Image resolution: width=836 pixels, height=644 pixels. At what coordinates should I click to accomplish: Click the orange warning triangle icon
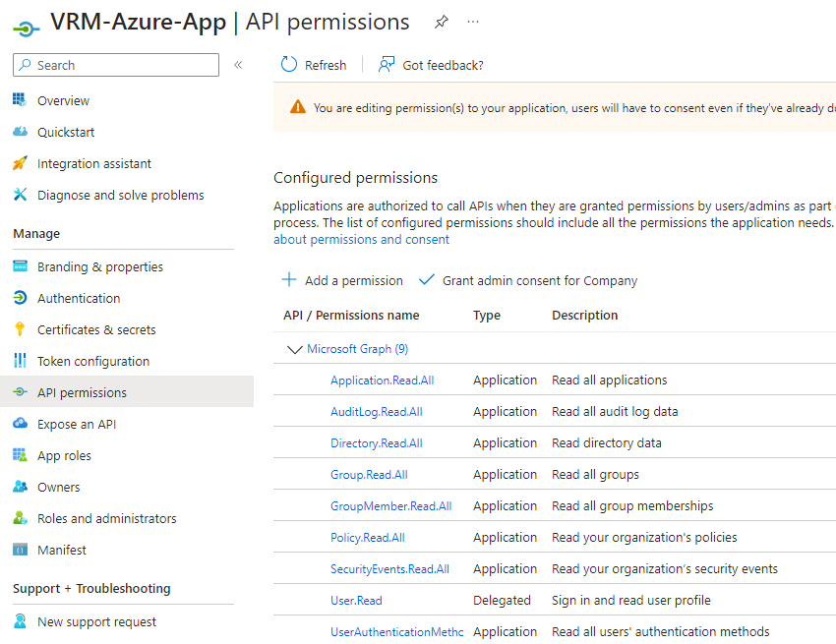click(297, 106)
